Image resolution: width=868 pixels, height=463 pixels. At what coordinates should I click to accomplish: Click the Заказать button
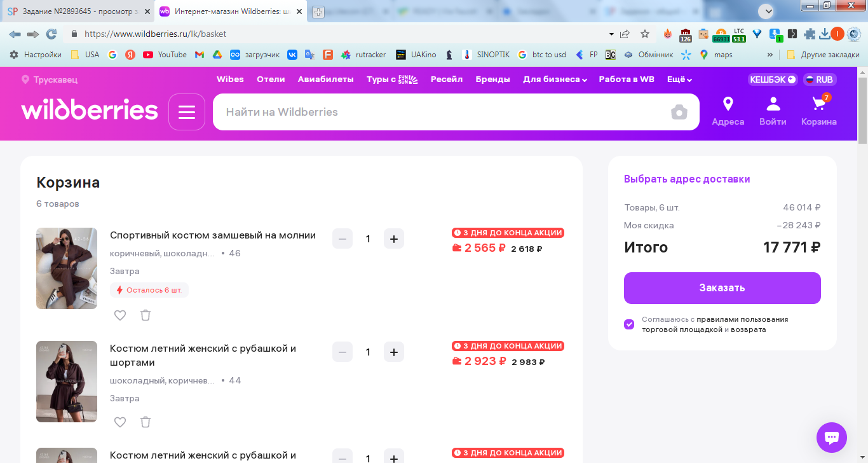pyautogui.click(x=722, y=288)
